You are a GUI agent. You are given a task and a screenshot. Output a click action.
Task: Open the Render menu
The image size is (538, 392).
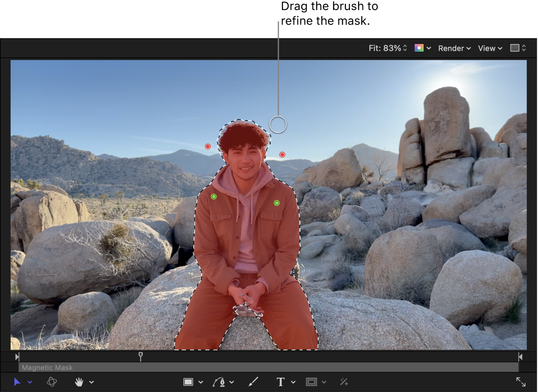coord(451,48)
